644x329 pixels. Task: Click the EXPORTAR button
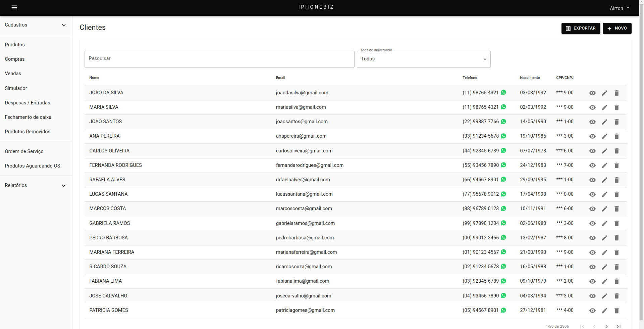tap(581, 28)
